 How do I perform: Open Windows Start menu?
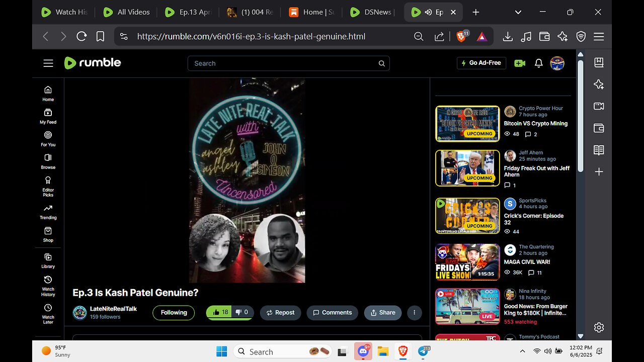222,351
